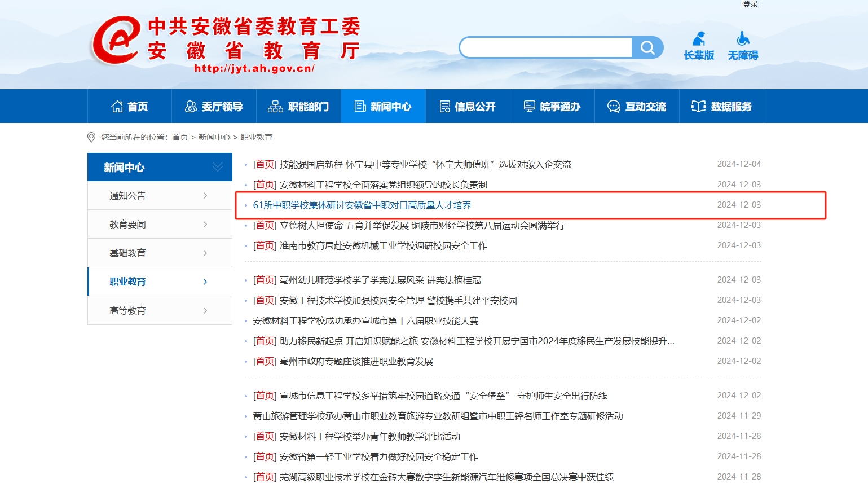Screen dimensions: 868x492
Task: Open the 无障碍 accessibility icon
Action: [743, 39]
